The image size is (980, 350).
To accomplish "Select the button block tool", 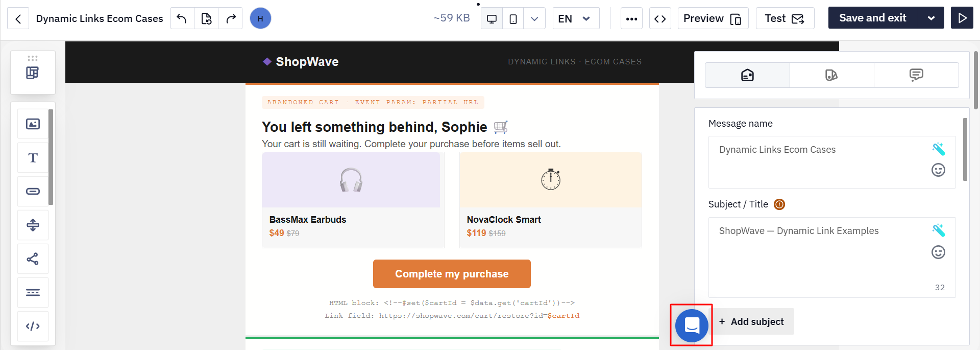I will point(33,191).
